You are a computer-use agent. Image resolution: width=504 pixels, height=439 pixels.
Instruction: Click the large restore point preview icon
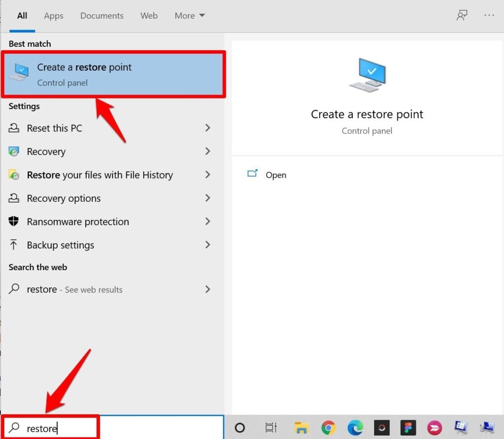pyautogui.click(x=367, y=75)
